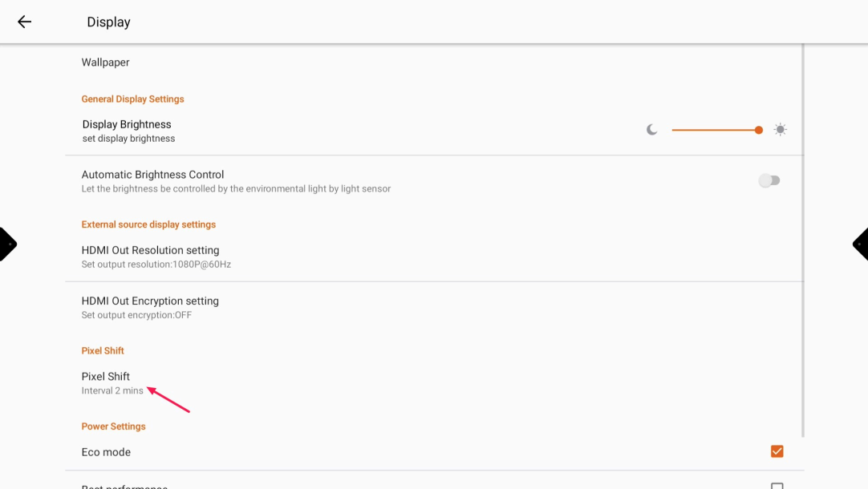Click the Display page title
Screen dimensions: 868x489
108,22
